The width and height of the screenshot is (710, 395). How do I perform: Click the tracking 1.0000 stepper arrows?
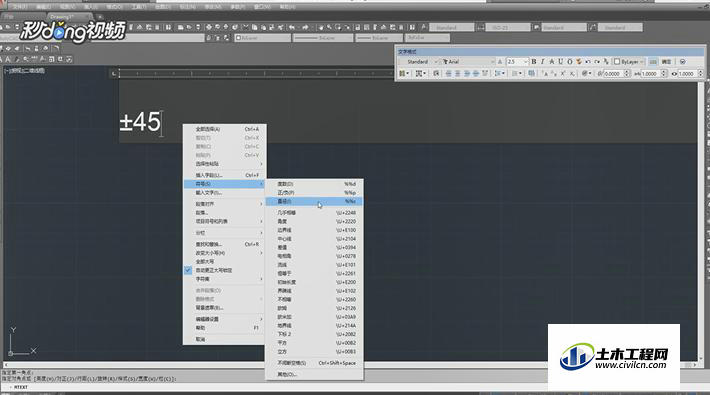click(664, 73)
